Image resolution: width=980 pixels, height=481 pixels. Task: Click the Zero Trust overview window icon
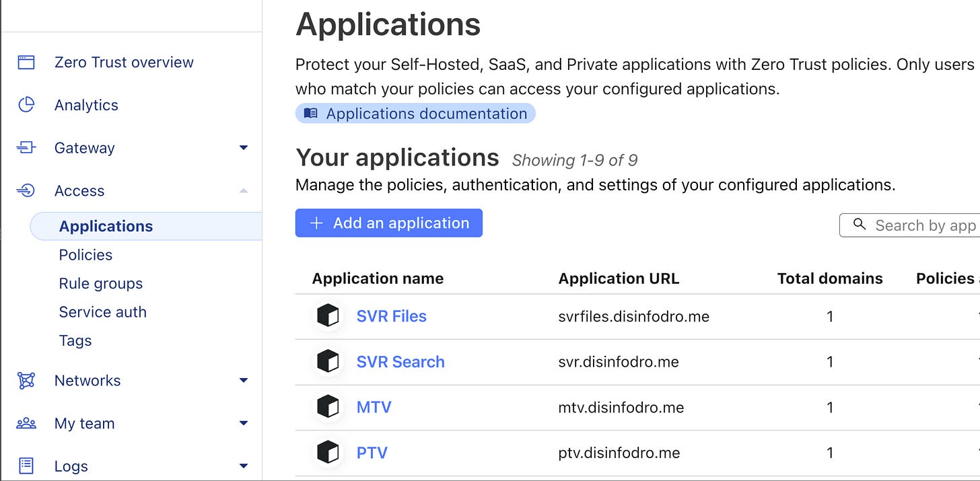click(x=26, y=63)
